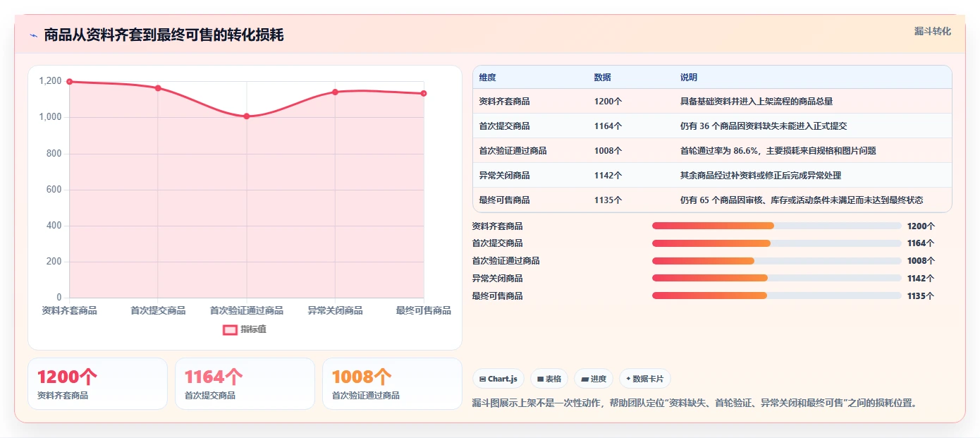
Task: Click the 800 y-axis label
Action: [54, 153]
